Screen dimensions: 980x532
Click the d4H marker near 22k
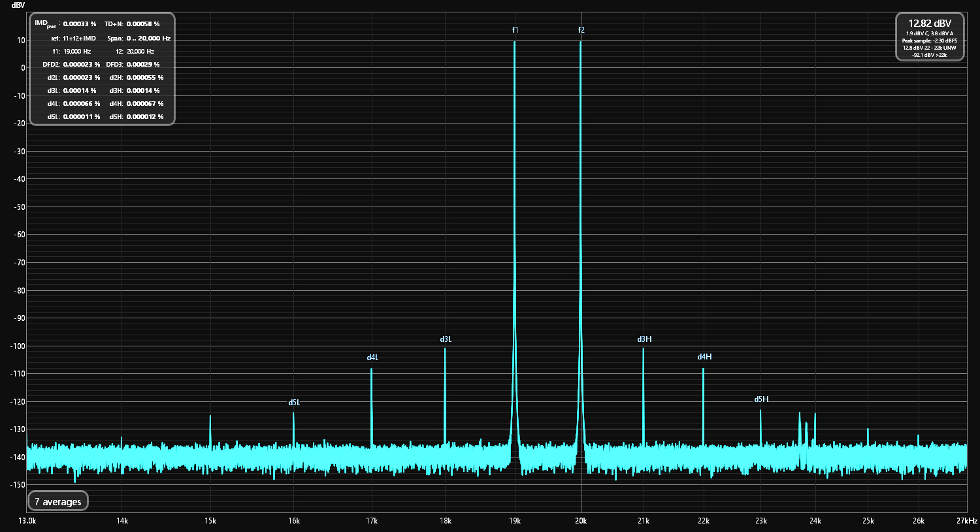(x=704, y=357)
